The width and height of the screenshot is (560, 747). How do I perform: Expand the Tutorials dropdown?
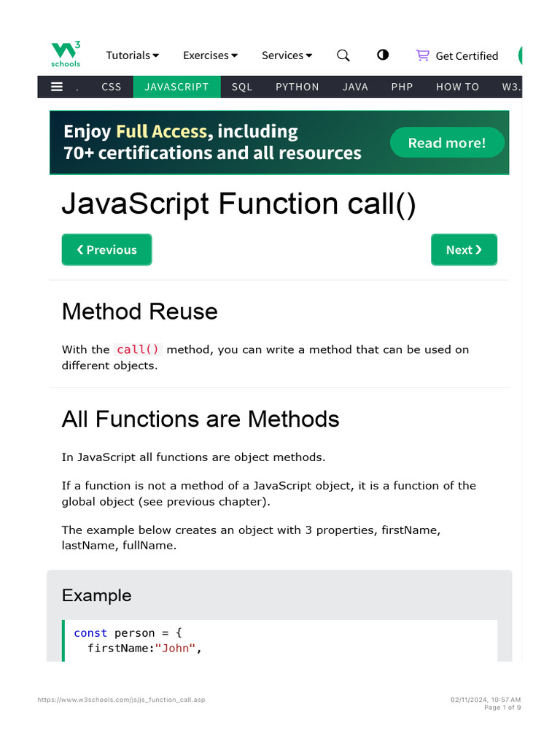coord(133,55)
